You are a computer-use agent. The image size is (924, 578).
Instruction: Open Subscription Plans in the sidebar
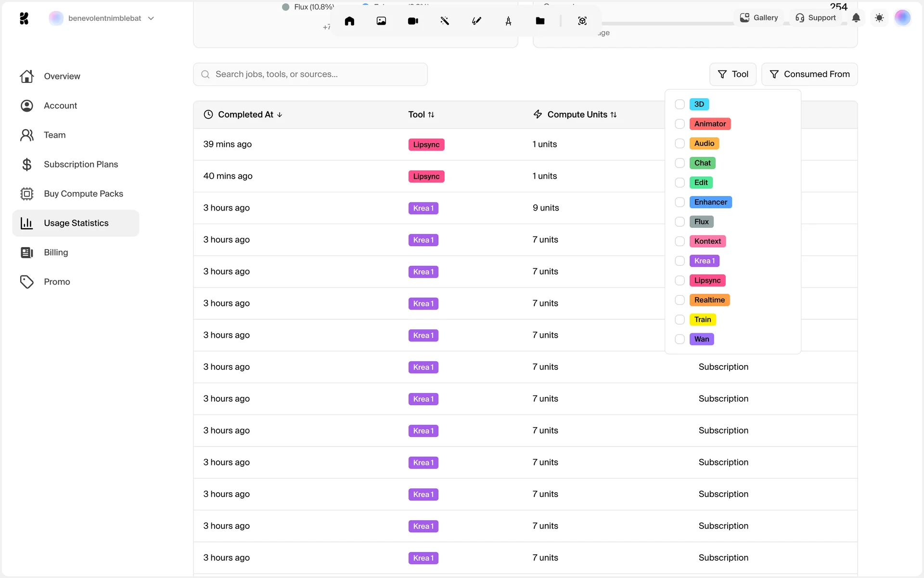coord(80,164)
